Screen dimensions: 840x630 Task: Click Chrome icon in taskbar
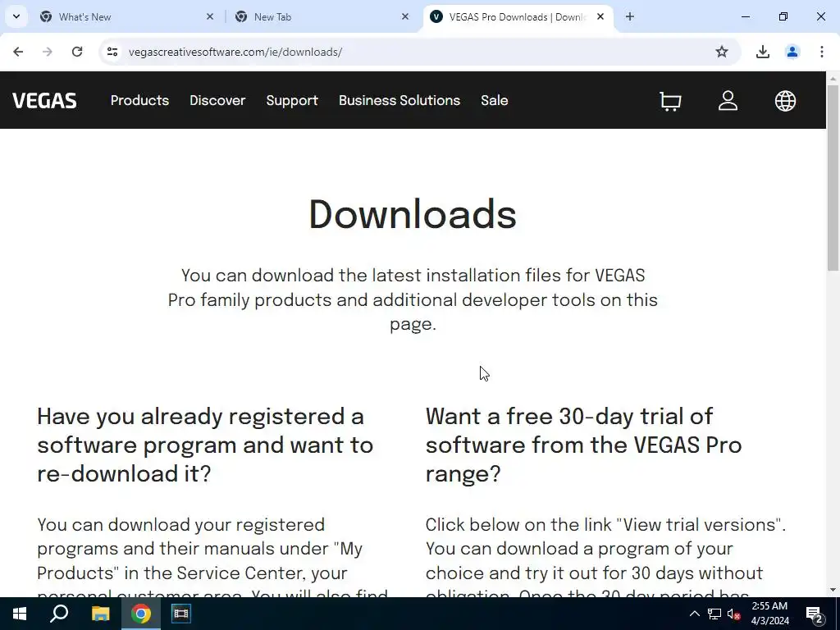[x=141, y=614]
